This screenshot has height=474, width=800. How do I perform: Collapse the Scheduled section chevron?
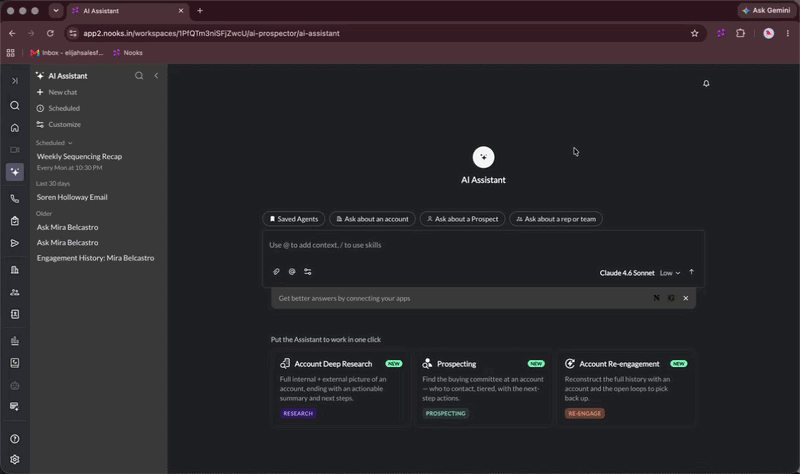click(70, 143)
